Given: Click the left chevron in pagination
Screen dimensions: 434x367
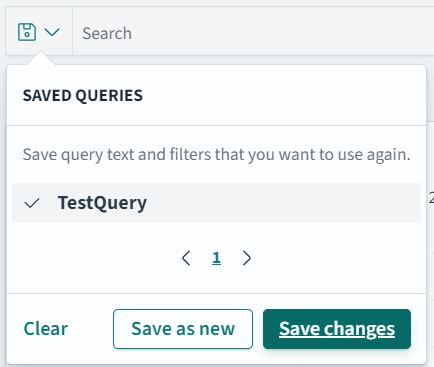Looking at the screenshot, I should click(186, 258).
